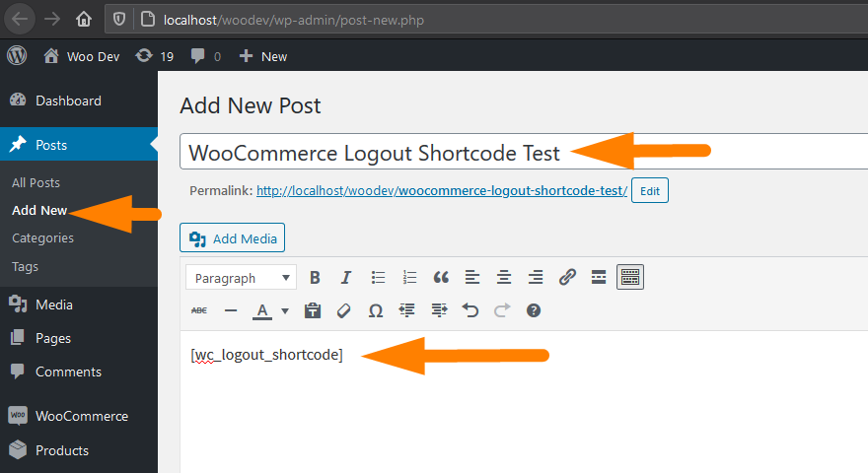Insert a bulleted list
Screen dimensions: 868x473
click(378, 277)
